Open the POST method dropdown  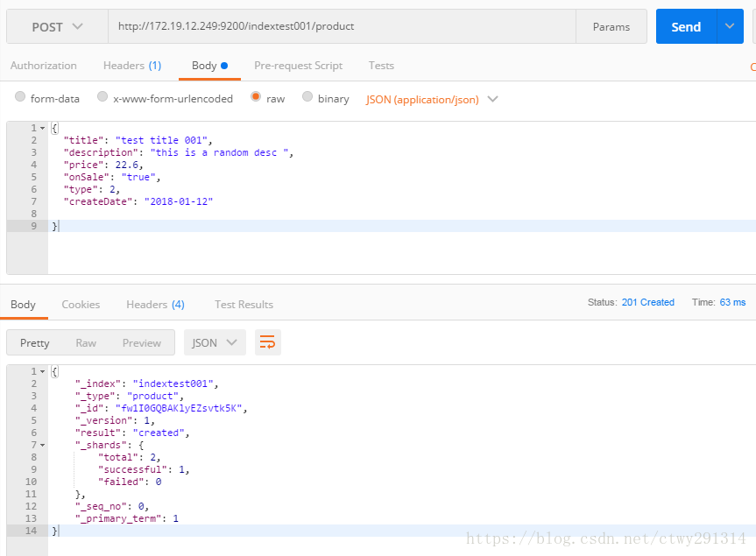(x=57, y=26)
